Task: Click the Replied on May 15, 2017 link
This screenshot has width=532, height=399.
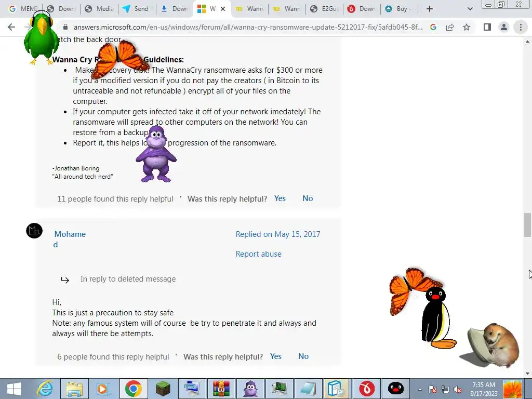Action: point(278,234)
